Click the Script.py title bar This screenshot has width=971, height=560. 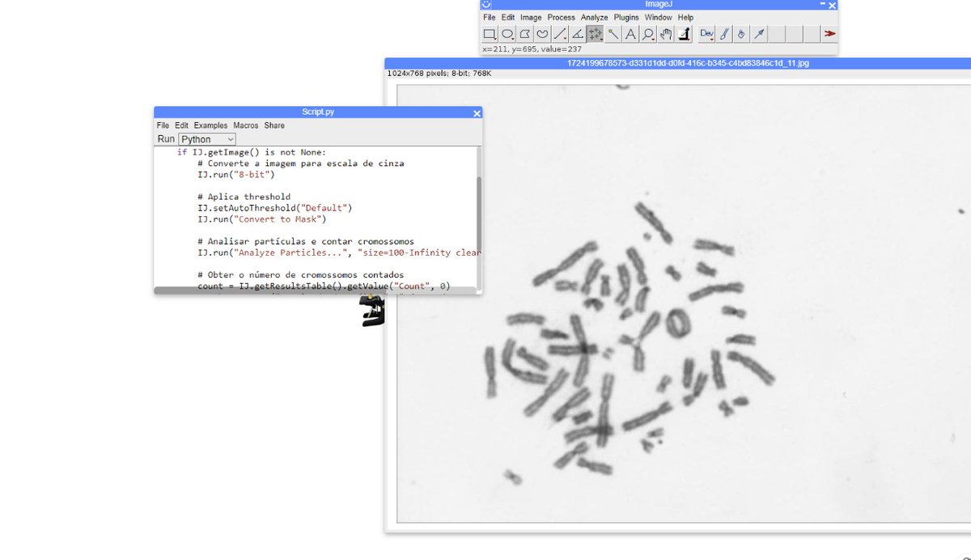click(x=318, y=112)
